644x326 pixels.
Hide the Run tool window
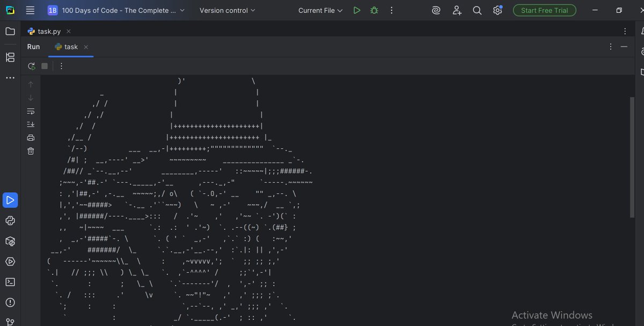(x=624, y=47)
